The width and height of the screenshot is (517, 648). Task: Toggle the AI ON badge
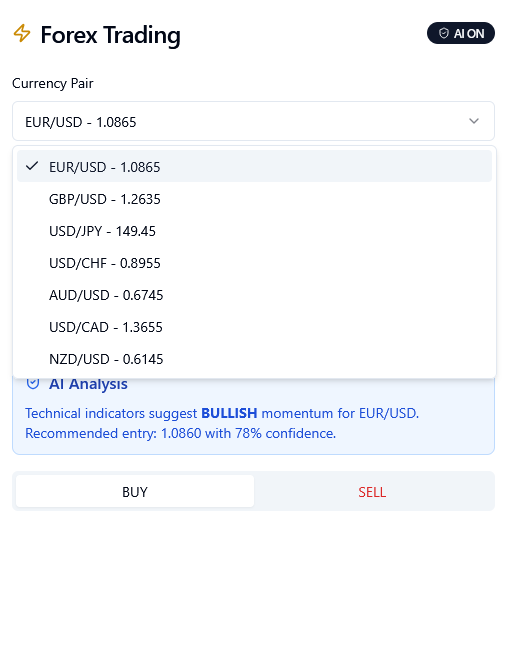461,33
